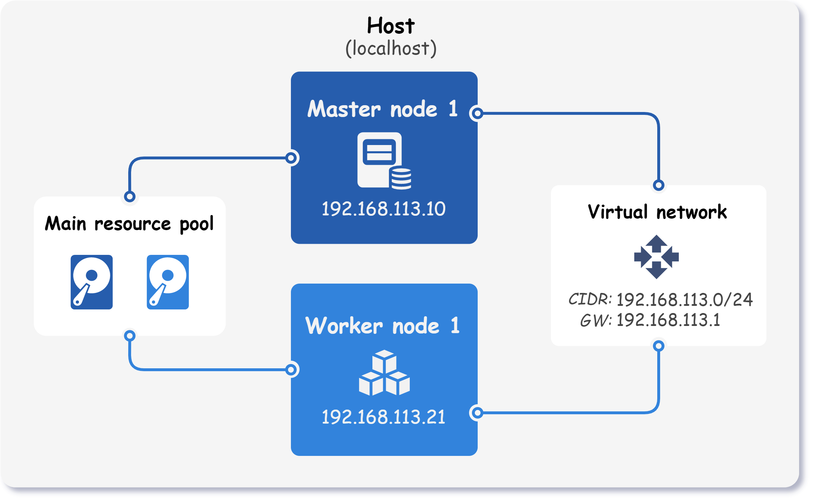This screenshot has height=504, width=816.
Task: Click the IP address 192.168.113.10
Action: [384, 209]
